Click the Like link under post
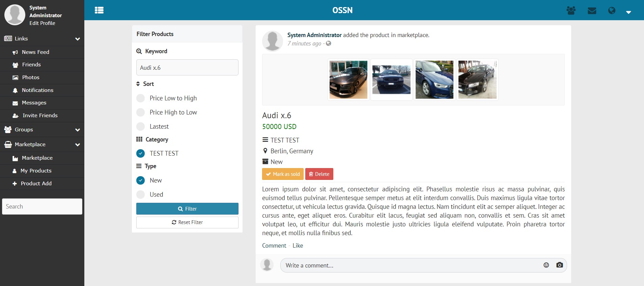The height and width of the screenshot is (286, 644). click(x=298, y=246)
